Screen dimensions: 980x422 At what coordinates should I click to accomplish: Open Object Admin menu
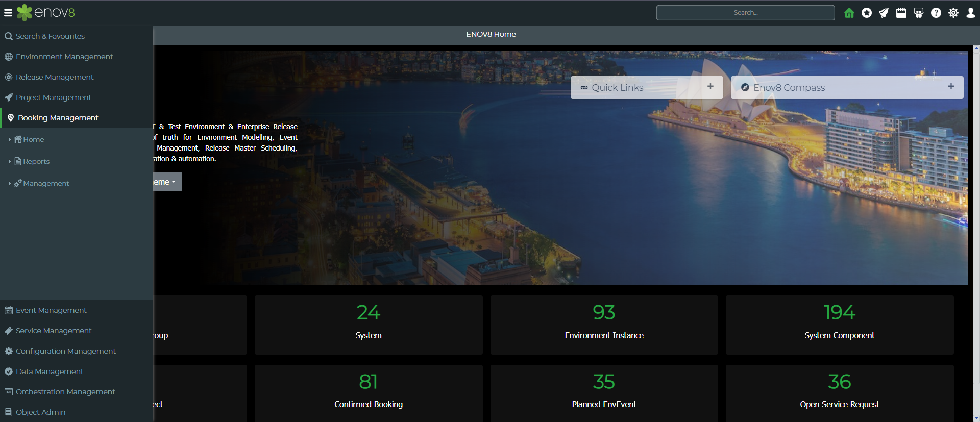(x=77, y=412)
